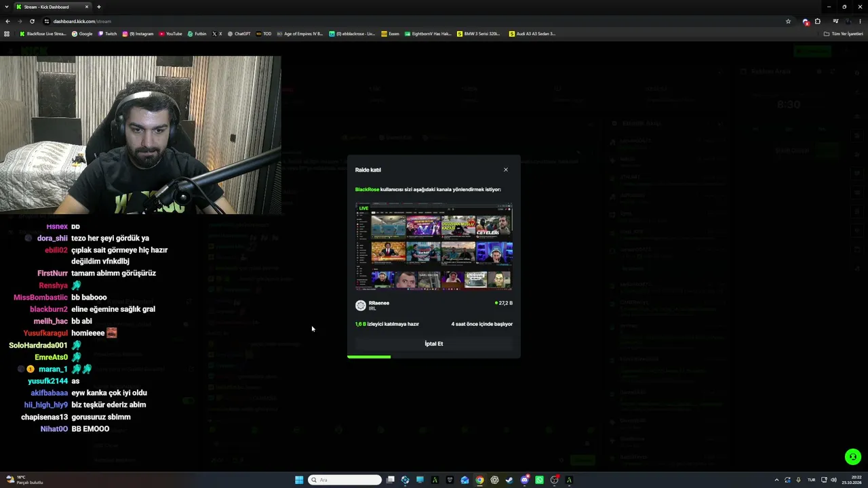This screenshot has height=488, width=868.
Task: Open a new browser tab
Action: (x=98, y=7)
